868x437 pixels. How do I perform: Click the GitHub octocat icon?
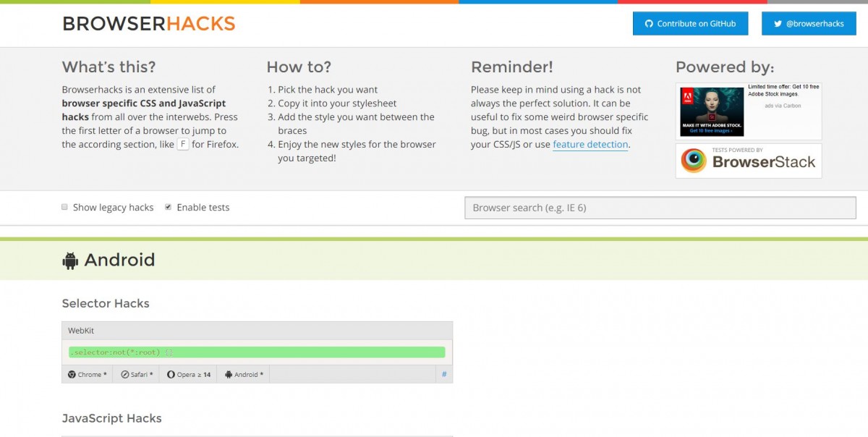pos(649,24)
